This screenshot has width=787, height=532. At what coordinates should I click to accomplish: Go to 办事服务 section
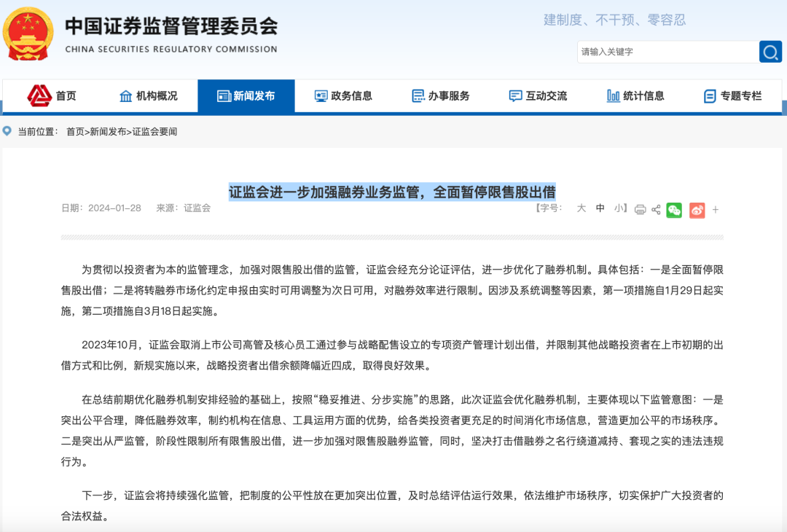[x=441, y=95]
